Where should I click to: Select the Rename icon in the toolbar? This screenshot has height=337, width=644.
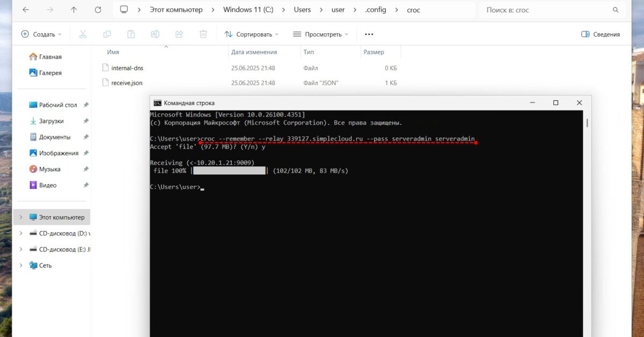pos(155,34)
